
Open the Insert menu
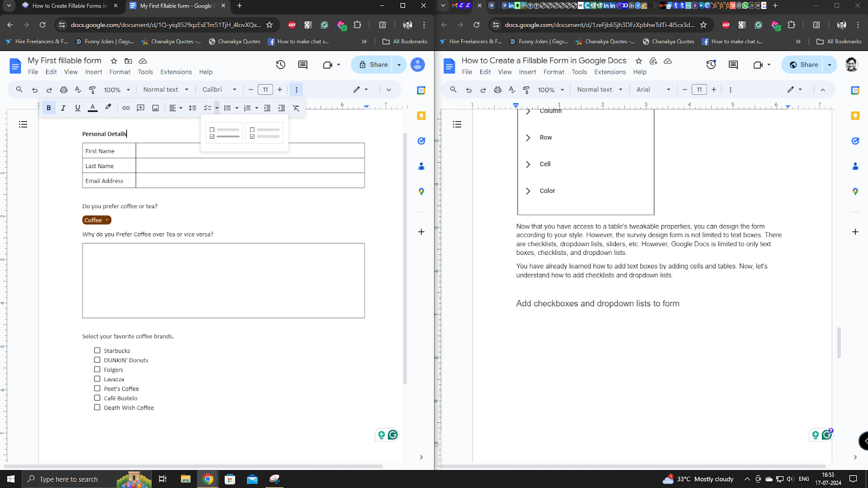click(93, 72)
